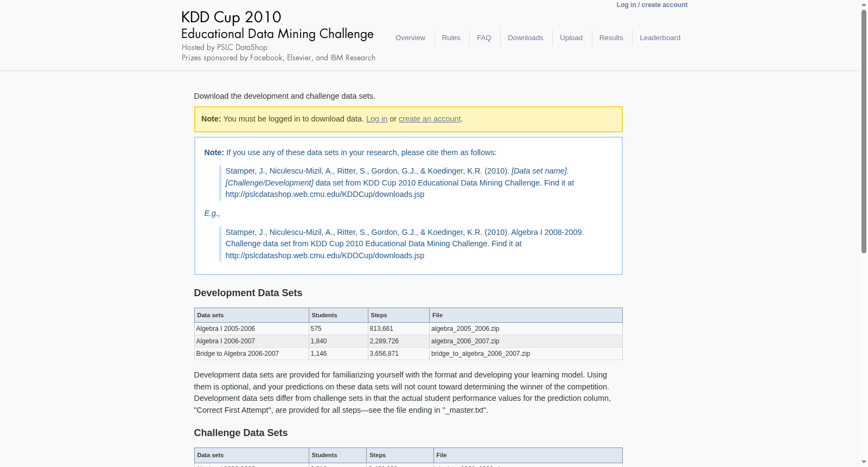
Task: Click the page vertical scrollbar thumb
Action: [x=864, y=131]
